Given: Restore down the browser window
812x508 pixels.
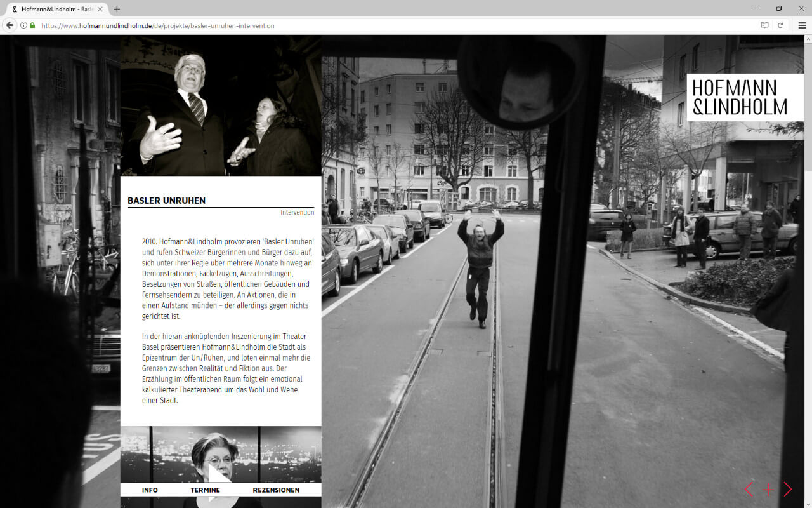Looking at the screenshot, I should (x=779, y=8).
